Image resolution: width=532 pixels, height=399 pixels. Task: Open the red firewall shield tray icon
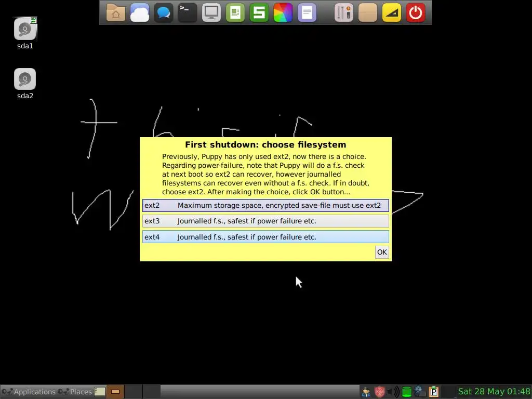point(380,392)
